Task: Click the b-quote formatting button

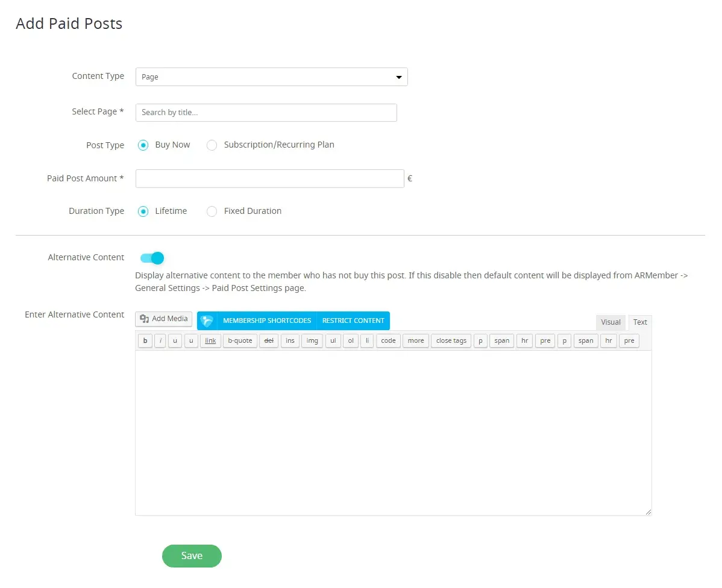Action: pos(240,341)
